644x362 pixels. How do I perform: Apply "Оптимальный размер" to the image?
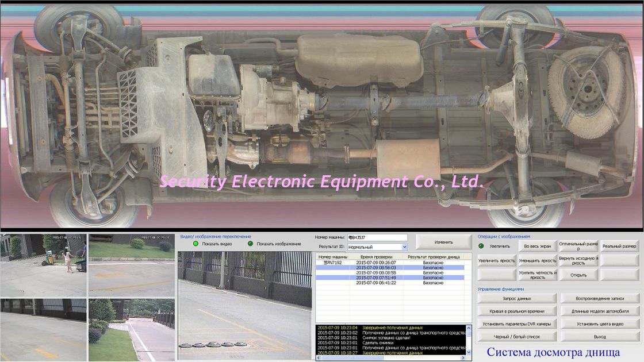click(578, 246)
